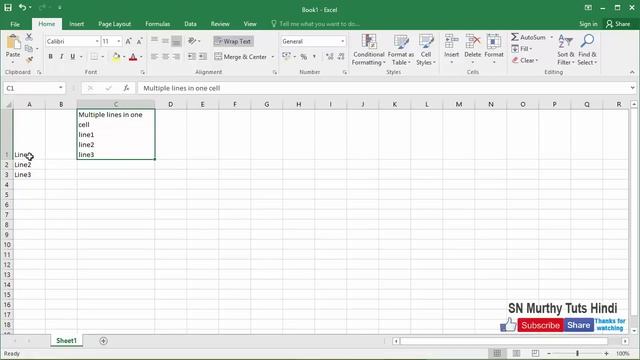Screen dimensions: 640x360
Task: Open the Calibri font name dropdown
Action: [97, 41]
